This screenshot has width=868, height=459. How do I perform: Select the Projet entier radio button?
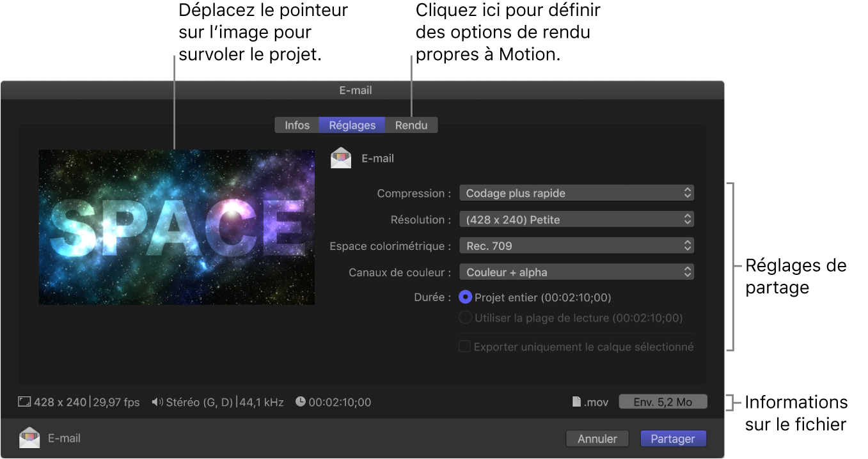click(x=466, y=297)
